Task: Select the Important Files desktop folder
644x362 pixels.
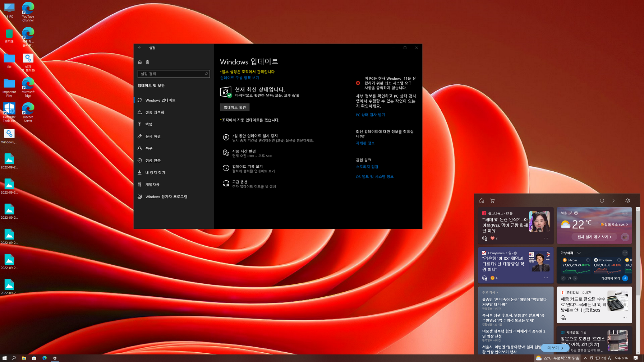Action: pyautogui.click(x=9, y=88)
